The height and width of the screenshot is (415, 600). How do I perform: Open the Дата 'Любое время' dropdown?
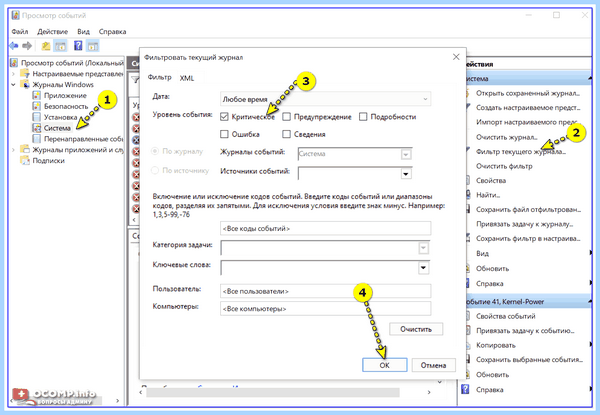coord(326,99)
